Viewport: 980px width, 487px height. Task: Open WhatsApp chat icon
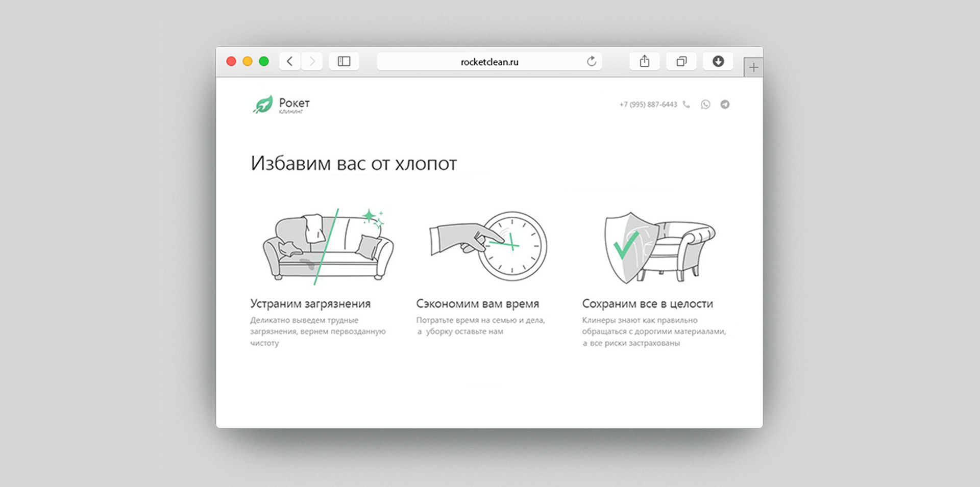tap(705, 105)
